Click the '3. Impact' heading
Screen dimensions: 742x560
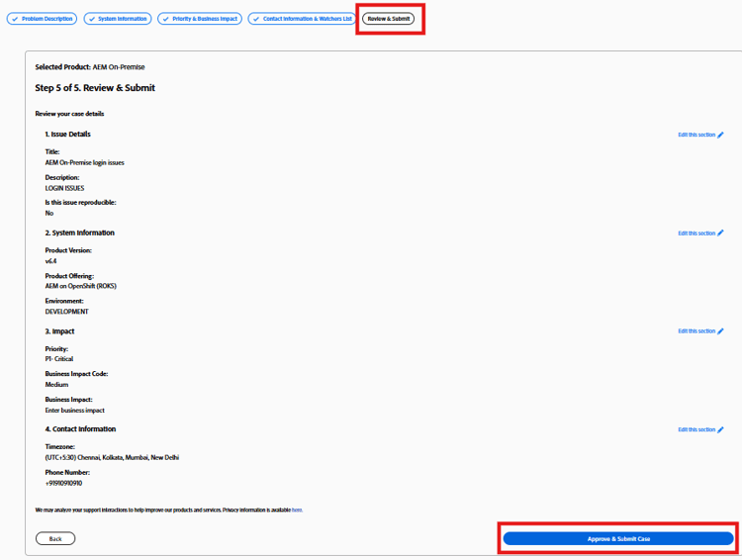[x=59, y=331]
